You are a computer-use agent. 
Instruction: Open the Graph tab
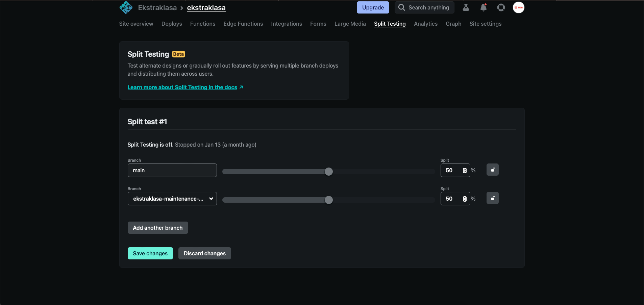tap(453, 24)
